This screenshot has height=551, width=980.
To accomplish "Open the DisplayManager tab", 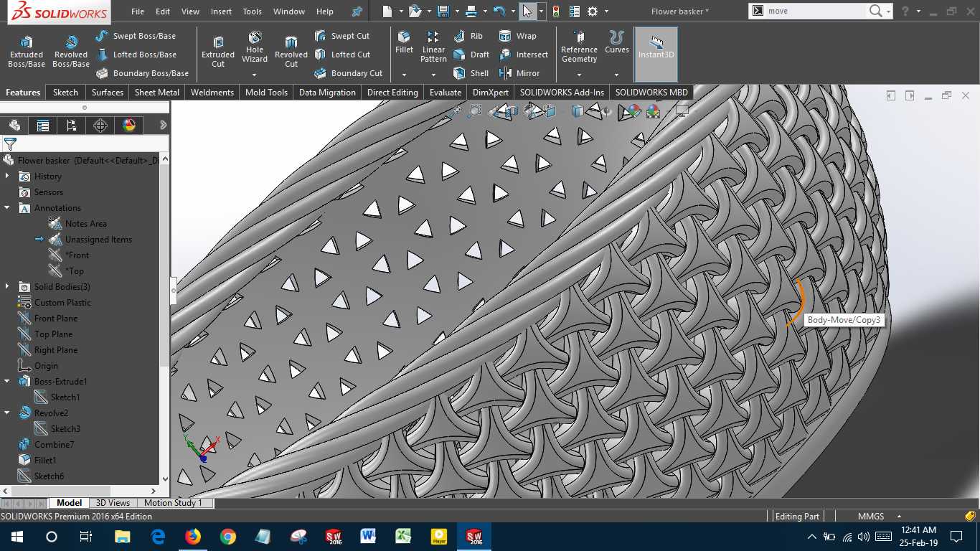I will pyautogui.click(x=129, y=126).
